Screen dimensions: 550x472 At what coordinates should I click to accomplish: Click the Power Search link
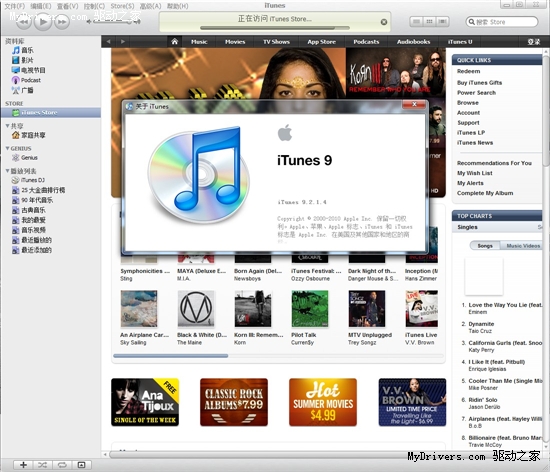click(476, 93)
